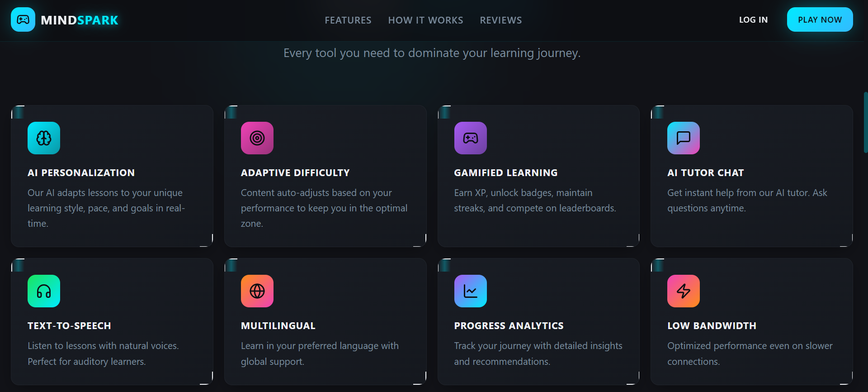The width and height of the screenshot is (868, 392).
Task: Open the Features nav link
Action: tap(348, 20)
